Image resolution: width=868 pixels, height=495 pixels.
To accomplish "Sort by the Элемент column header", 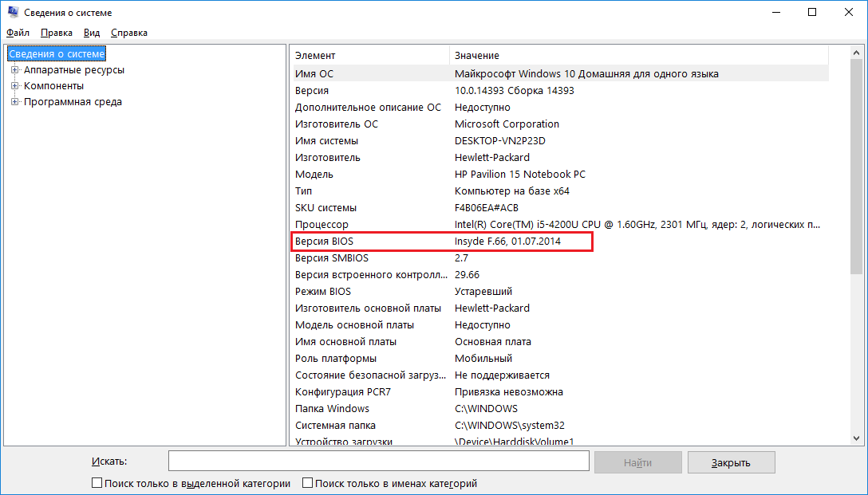I will [x=369, y=56].
